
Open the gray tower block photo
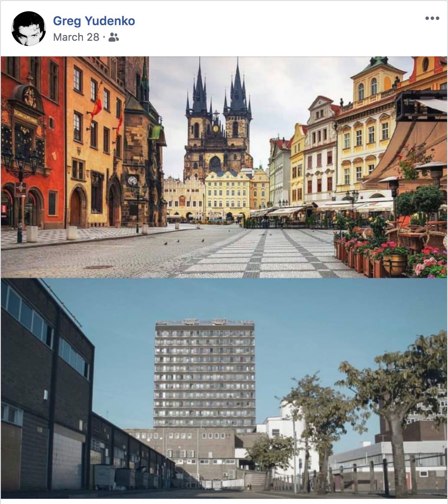224,388
